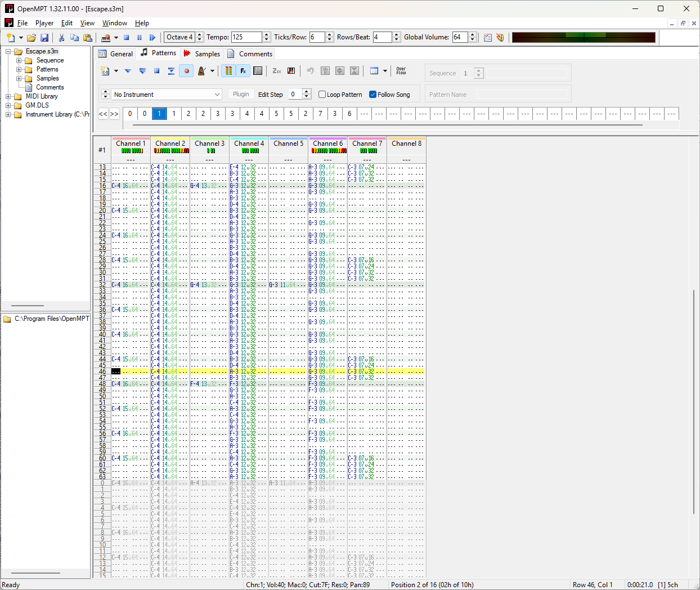Open pattern properties icon
The height and width of the screenshot is (590, 700).
pyautogui.click(x=258, y=71)
